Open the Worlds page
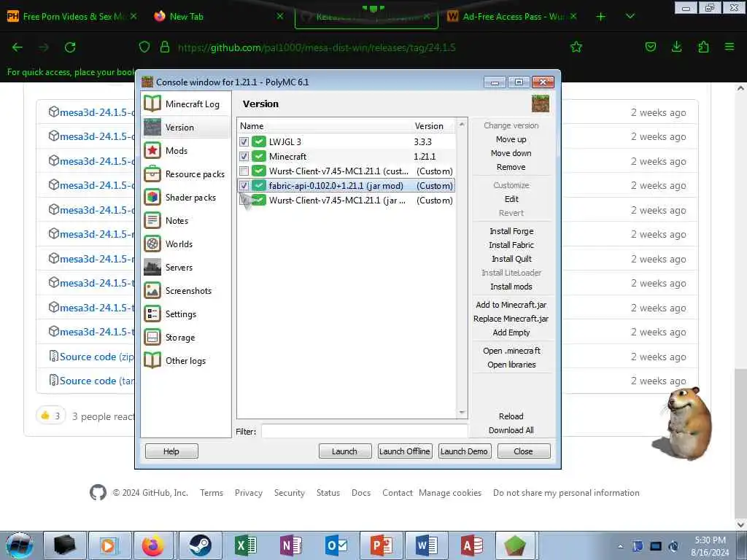 pyautogui.click(x=186, y=244)
